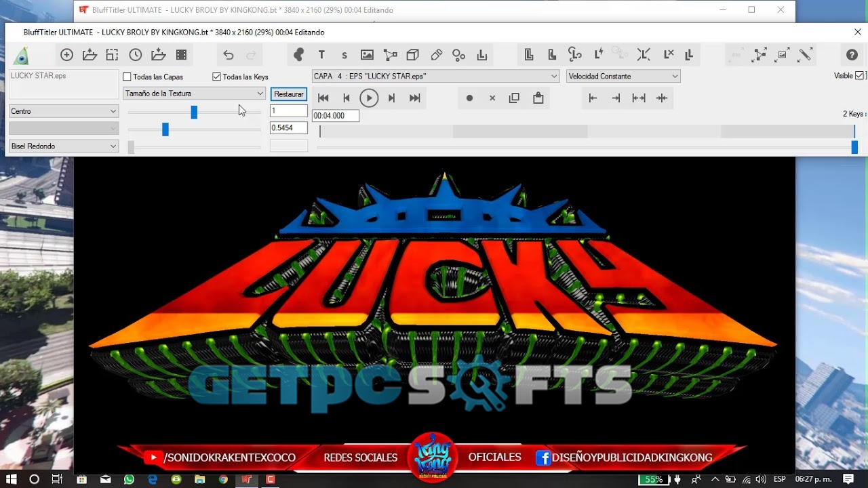Click the value field showing 1
Screen dimensions: 868x488
point(289,110)
